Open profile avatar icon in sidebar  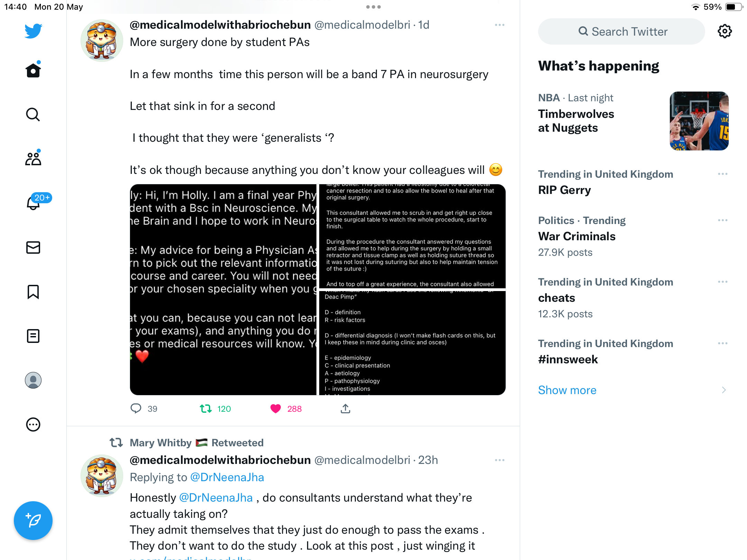[33, 380]
